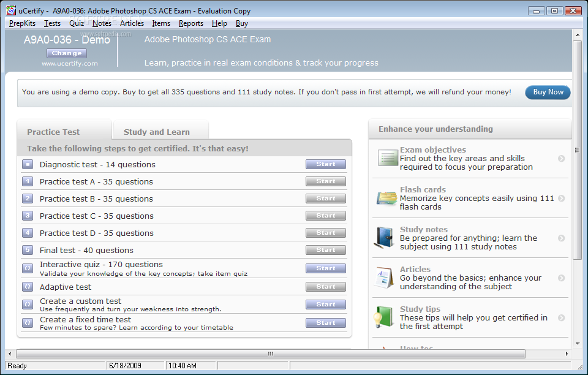
Task: Open the Quiz menu
Action: (77, 23)
